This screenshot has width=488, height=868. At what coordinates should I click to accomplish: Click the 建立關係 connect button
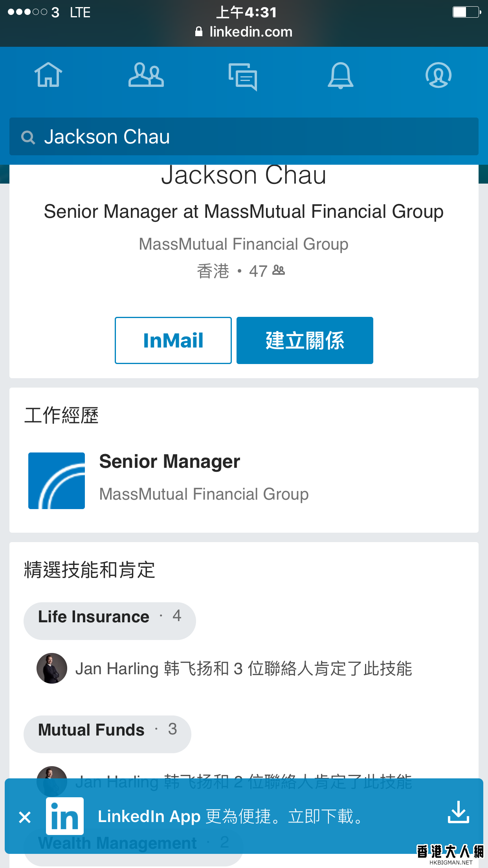coord(305,340)
